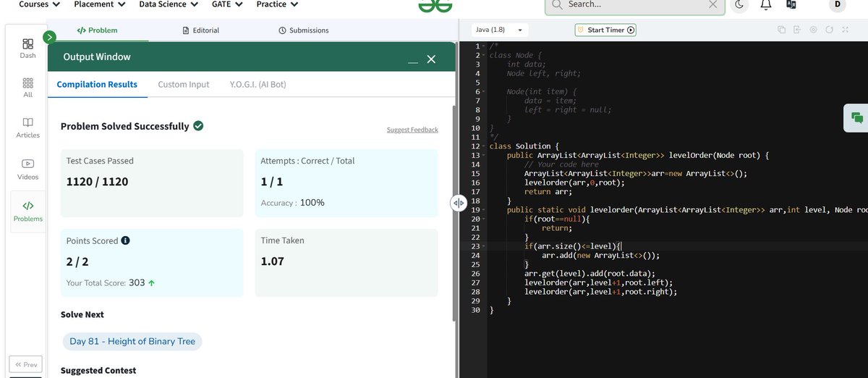Expand the Placement menu
The height and width of the screenshot is (378, 868).
click(x=100, y=4)
